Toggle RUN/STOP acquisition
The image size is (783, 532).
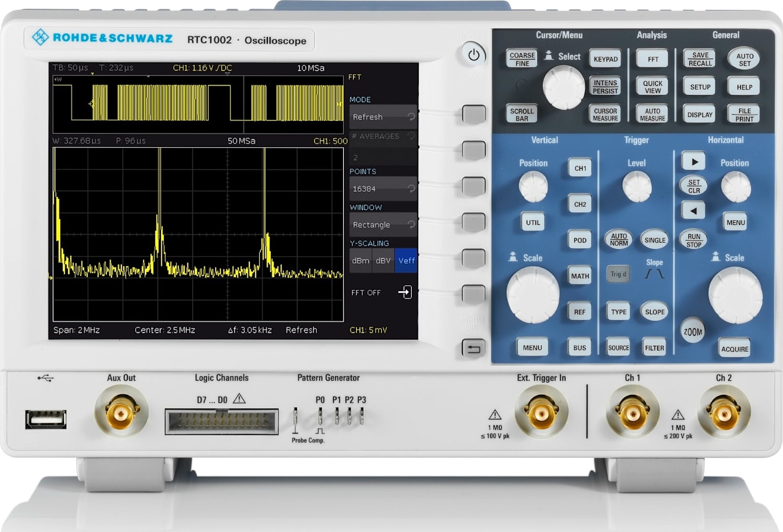694,240
